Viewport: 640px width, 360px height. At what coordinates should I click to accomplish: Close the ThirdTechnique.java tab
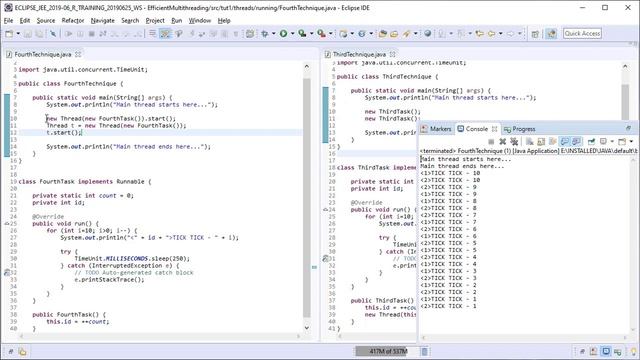tap(392, 54)
